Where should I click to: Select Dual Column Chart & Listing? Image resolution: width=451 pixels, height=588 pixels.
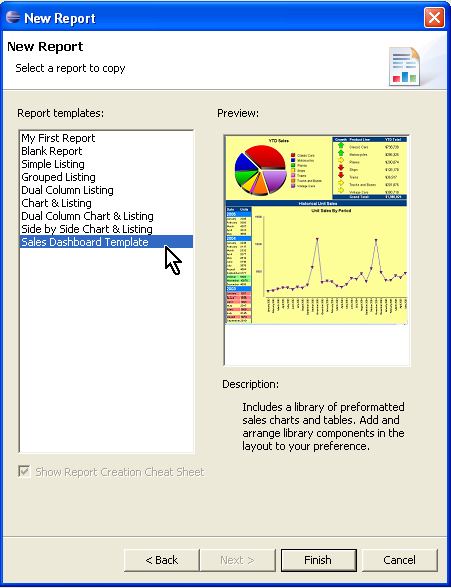[87, 216]
